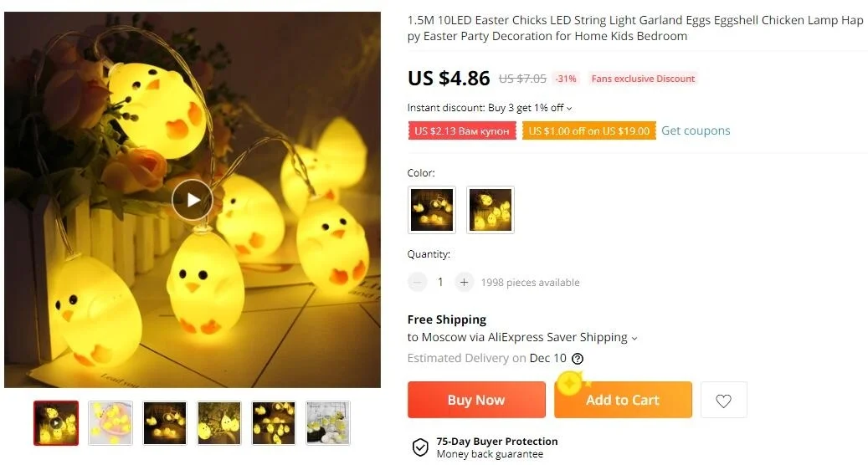Increase quantity with the plus button
Image resolution: width=868 pixels, height=465 pixels.
pyautogui.click(x=464, y=283)
